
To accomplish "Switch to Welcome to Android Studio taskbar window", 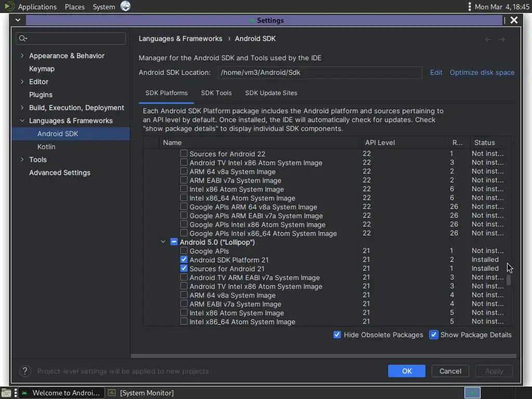I will [61, 393].
